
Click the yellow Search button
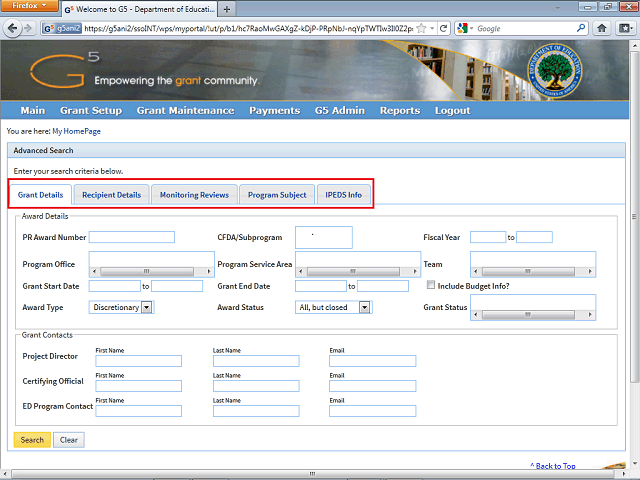tap(32, 440)
